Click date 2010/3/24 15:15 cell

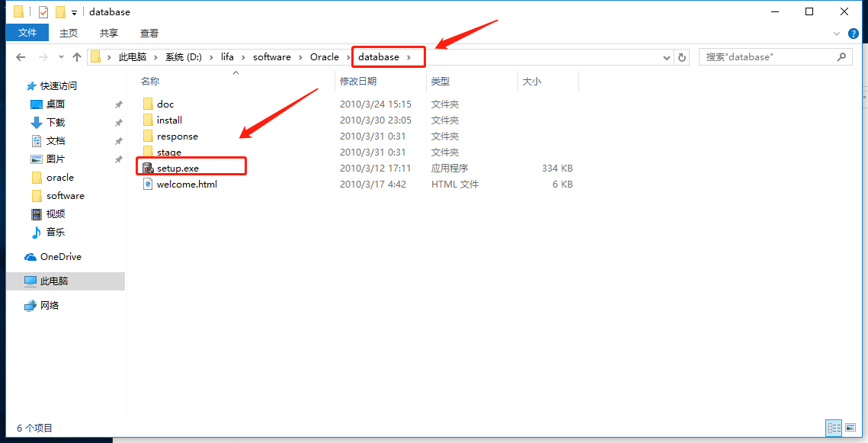pyautogui.click(x=376, y=104)
